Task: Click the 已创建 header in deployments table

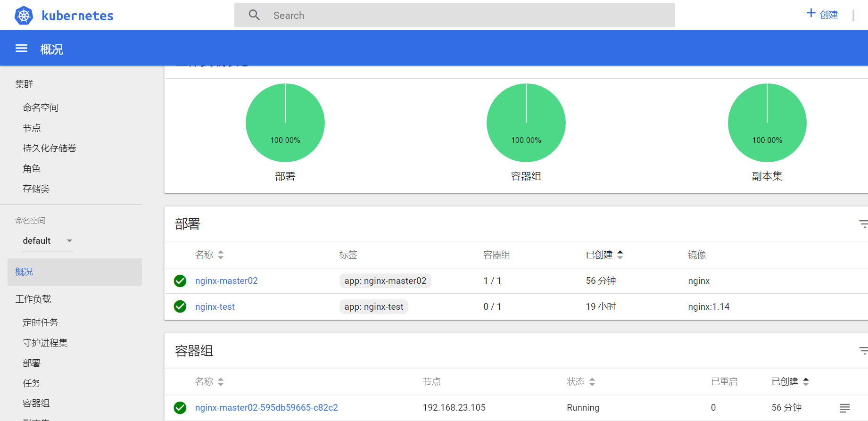Action: click(599, 255)
